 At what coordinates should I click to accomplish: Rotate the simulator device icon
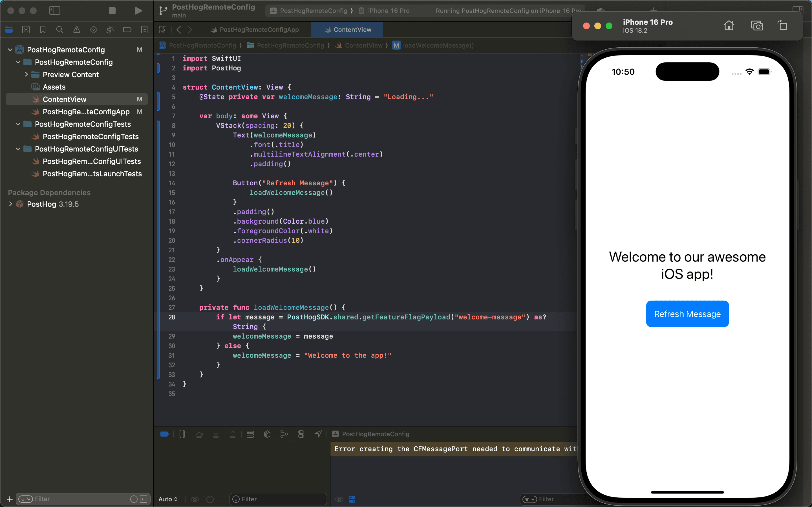(x=782, y=26)
